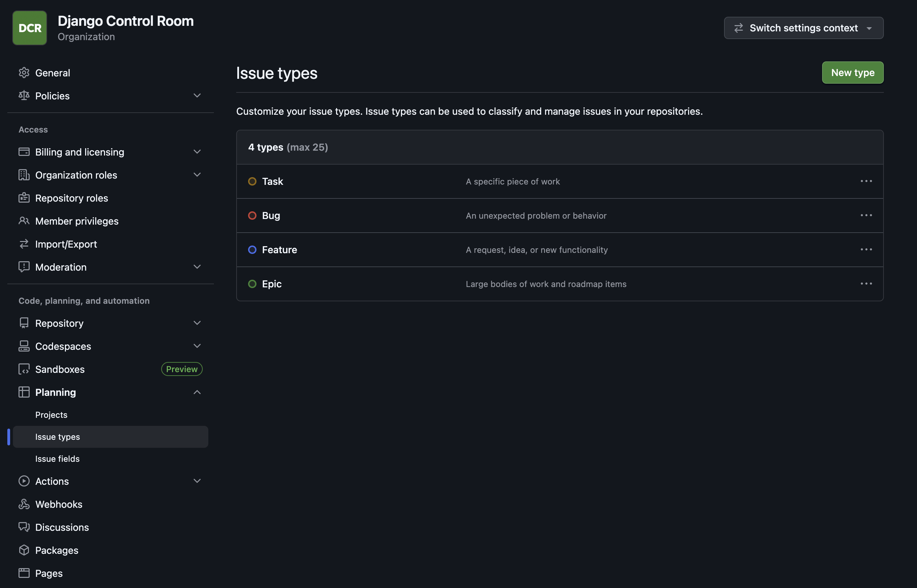Click the Feature type name
This screenshot has width=917, height=588.
click(279, 250)
